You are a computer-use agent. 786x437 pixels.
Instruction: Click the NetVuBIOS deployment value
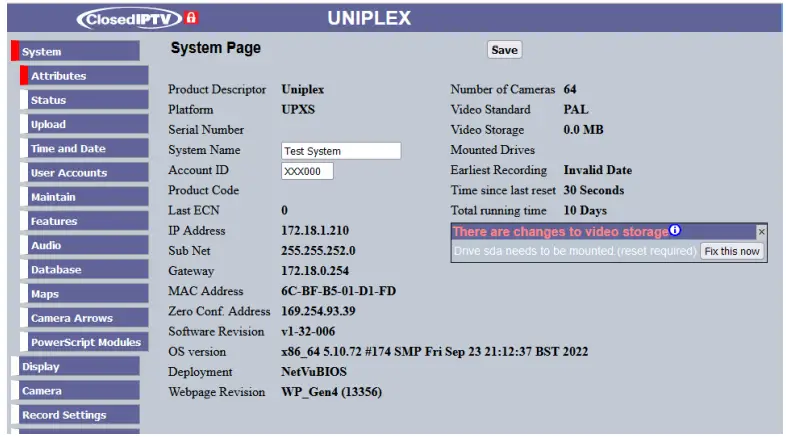click(314, 371)
